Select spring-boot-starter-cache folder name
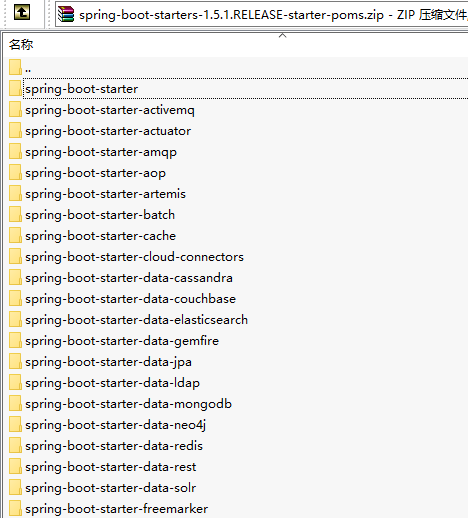Image resolution: width=468 pixels, height=518 pixels. pyautogui.click(x=100, y=236)
